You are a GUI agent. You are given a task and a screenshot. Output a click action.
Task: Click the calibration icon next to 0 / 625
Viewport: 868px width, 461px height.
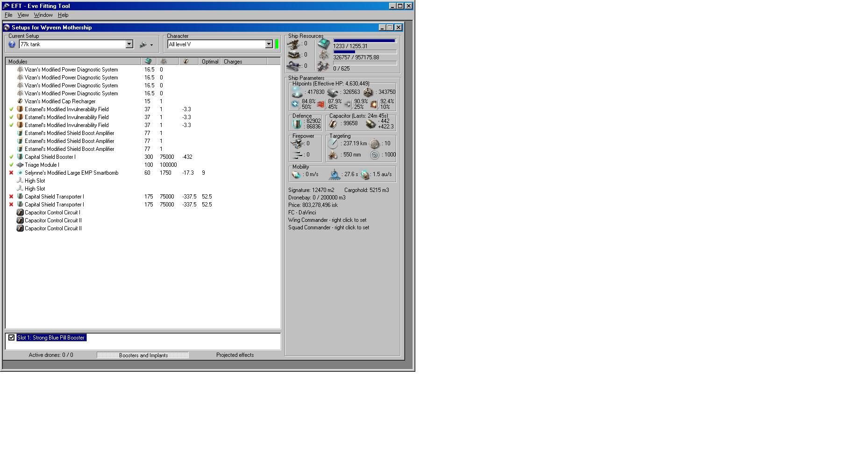[323, 67]
